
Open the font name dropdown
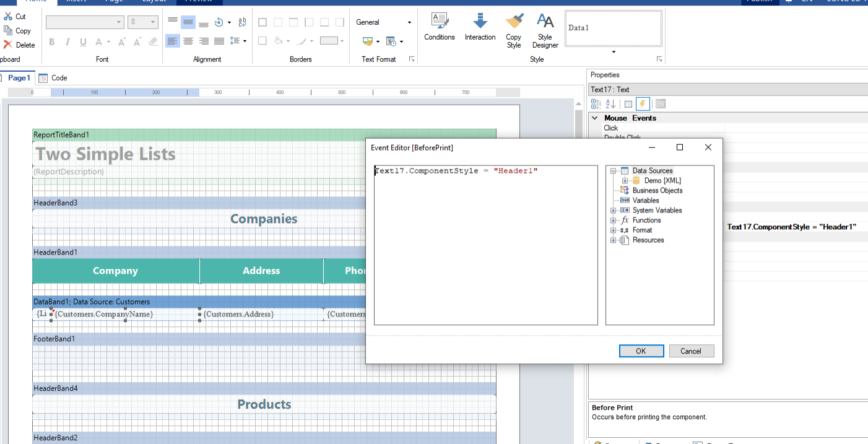point(119,22)
